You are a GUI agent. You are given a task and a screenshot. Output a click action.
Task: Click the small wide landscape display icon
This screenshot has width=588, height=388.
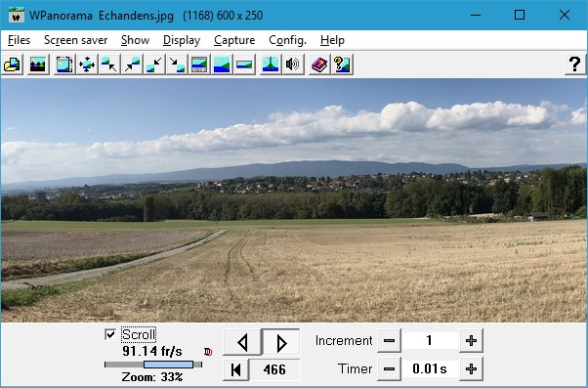pos(244,65)
